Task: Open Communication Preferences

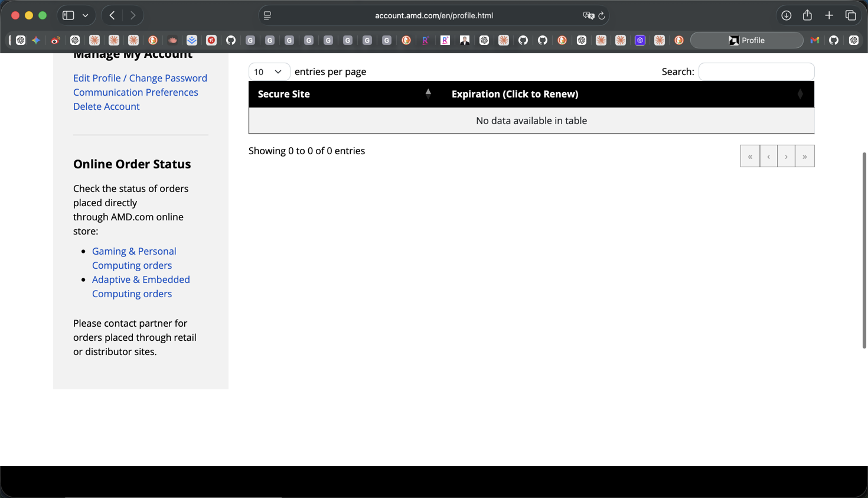Action: 136,92
